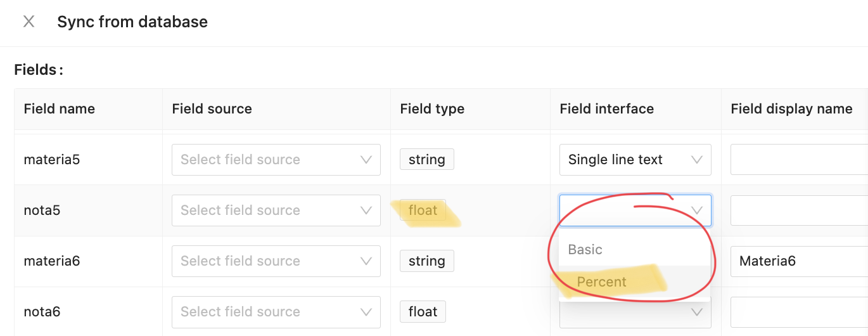Image resolution: width=868 pixels, height=336 pixels.
Task: Click the Basic group label in dropdown
Action: [x=585, y=249]
